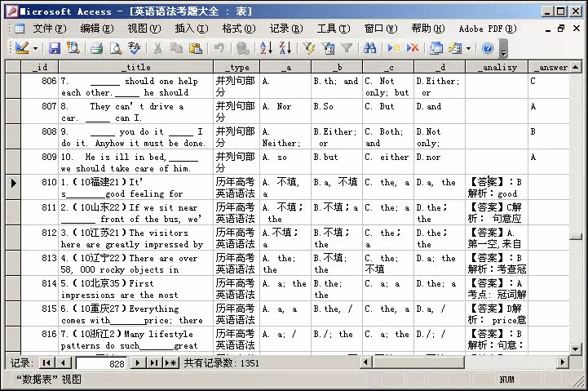Expand the Toolbar Options arrow
This screenshot has width=588, height=391.
point(504,49)
